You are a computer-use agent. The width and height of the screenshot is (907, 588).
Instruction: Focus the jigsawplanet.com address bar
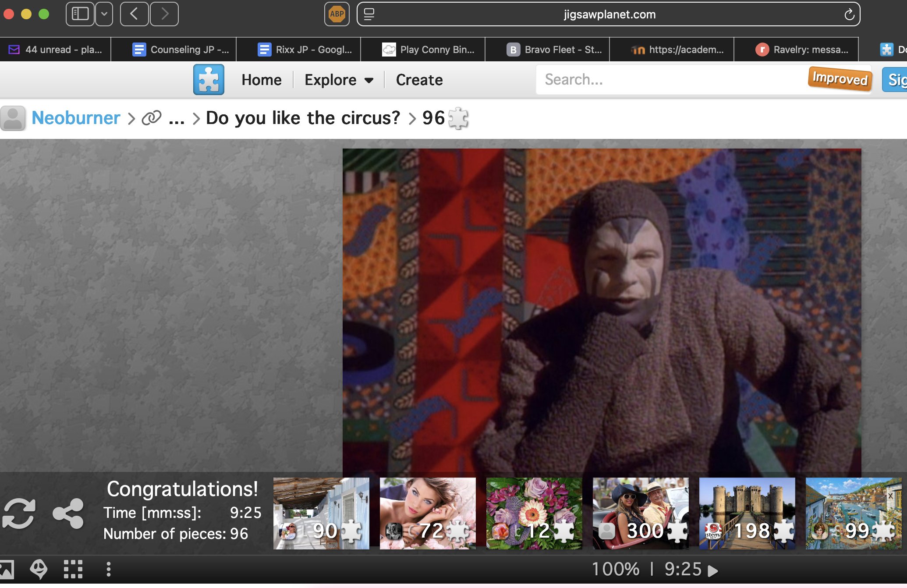coord(609,14)
